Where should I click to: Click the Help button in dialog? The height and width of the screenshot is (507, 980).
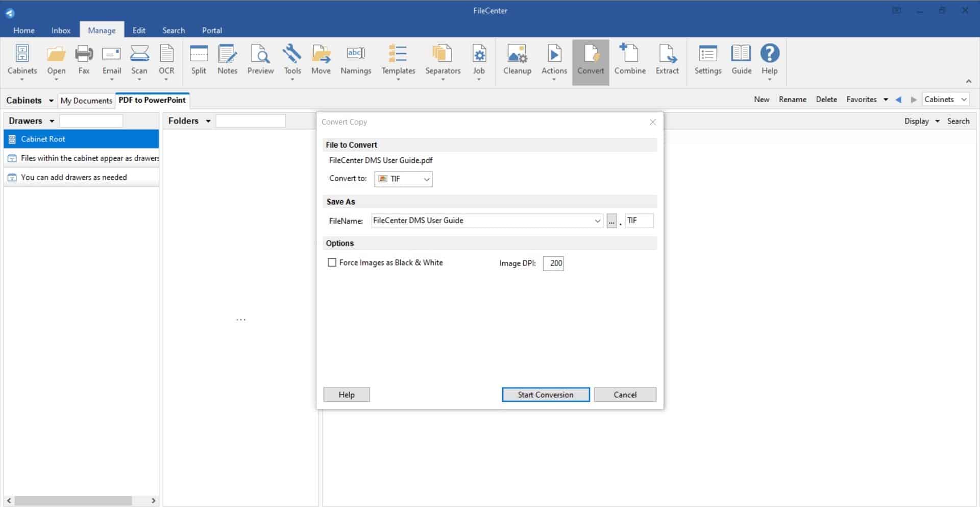click(x=347, y=395)
